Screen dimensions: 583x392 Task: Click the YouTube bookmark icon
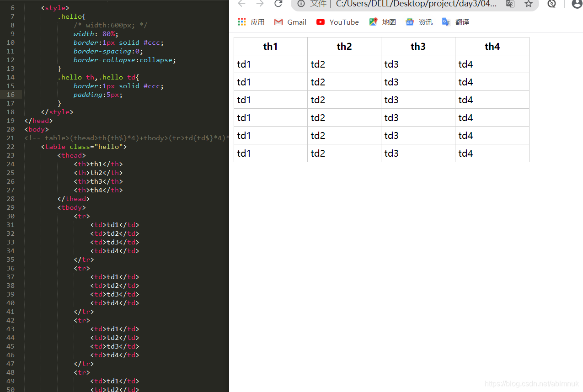click(321, 22)
